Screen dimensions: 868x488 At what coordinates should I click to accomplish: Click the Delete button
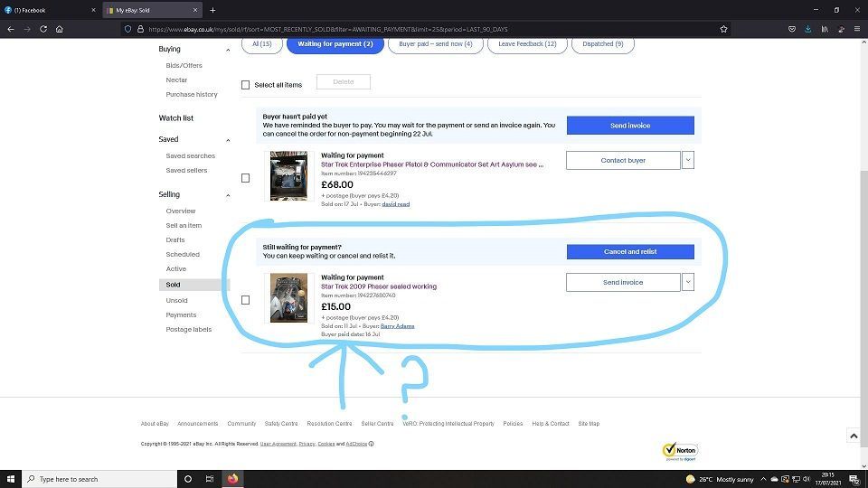pyautogui.click(x=344, y=82)
